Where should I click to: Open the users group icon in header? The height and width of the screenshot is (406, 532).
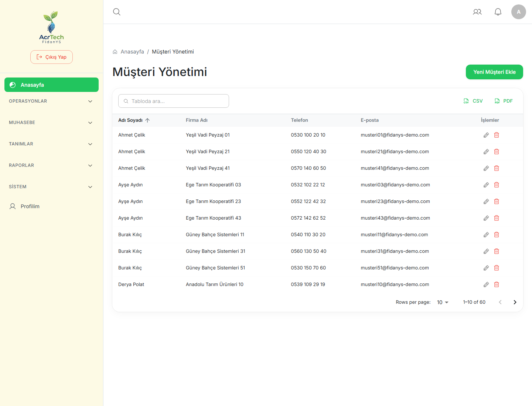click(x=477, y=12)
